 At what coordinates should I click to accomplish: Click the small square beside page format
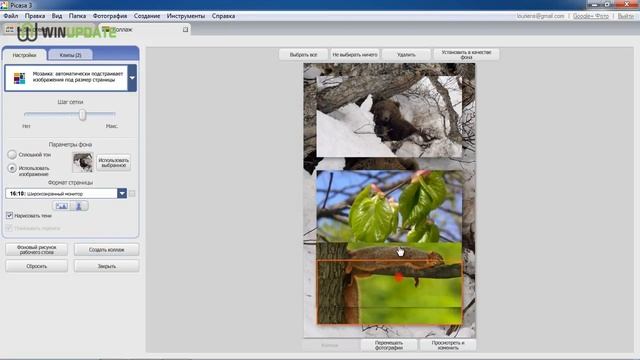coord(132,193)
